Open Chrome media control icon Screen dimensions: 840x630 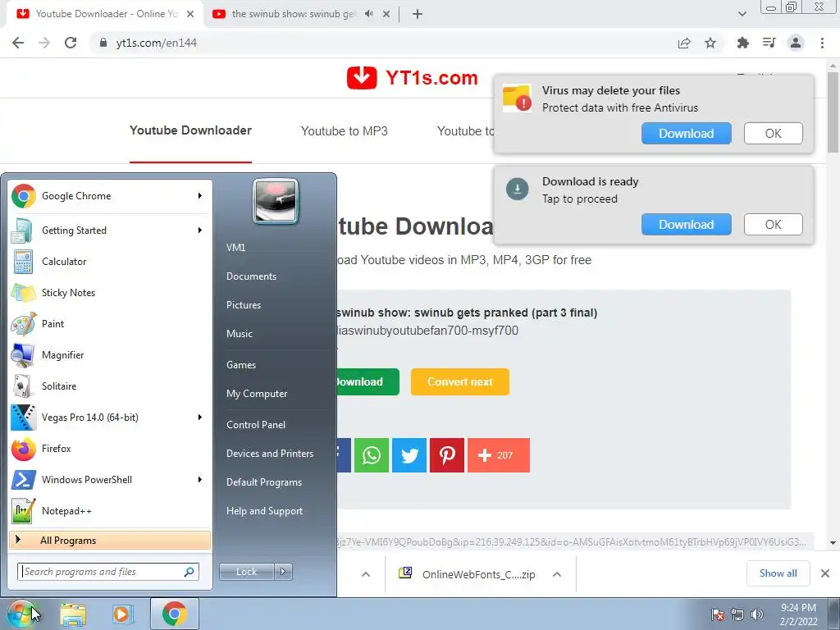click(x=769, y=43)
